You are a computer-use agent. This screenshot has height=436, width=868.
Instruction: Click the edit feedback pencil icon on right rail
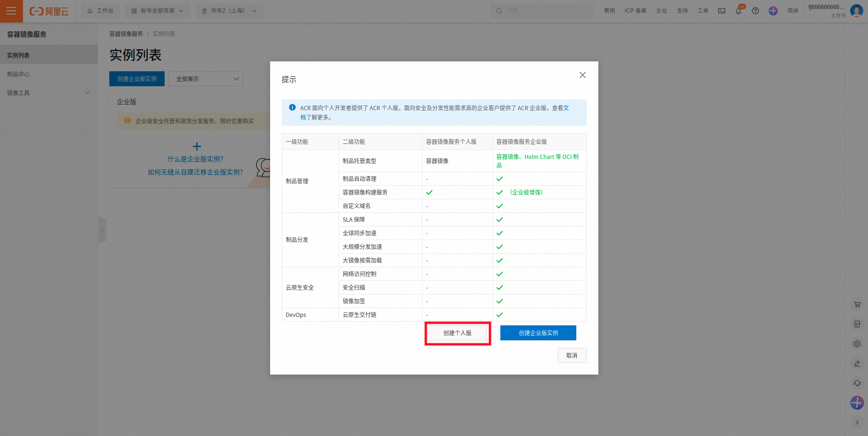857,363
